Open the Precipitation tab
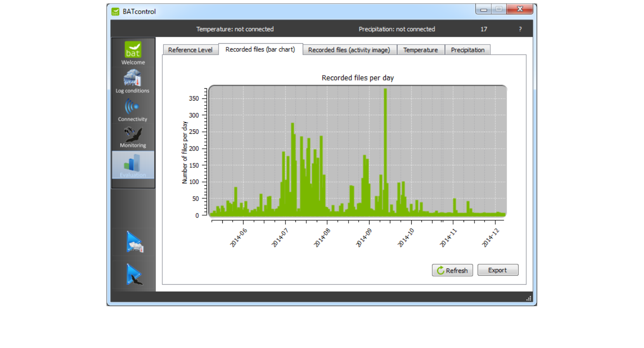Screen dimensions: 644x348 467,50
